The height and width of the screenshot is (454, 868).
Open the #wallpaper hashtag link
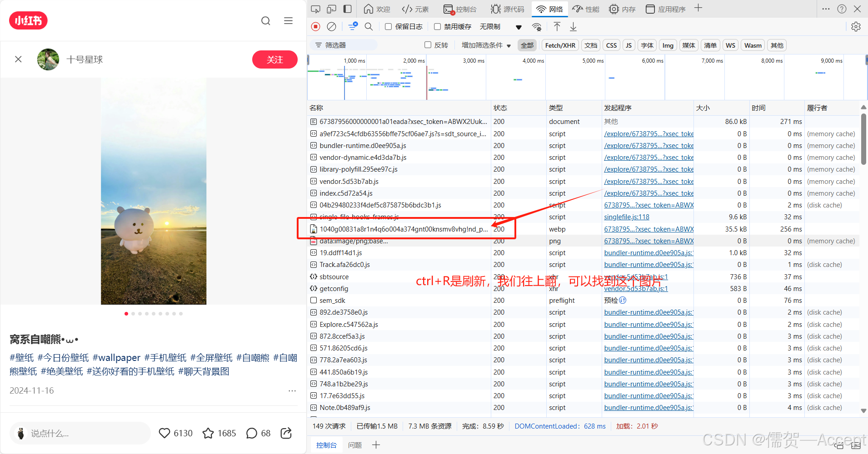(x=116, y=358)
